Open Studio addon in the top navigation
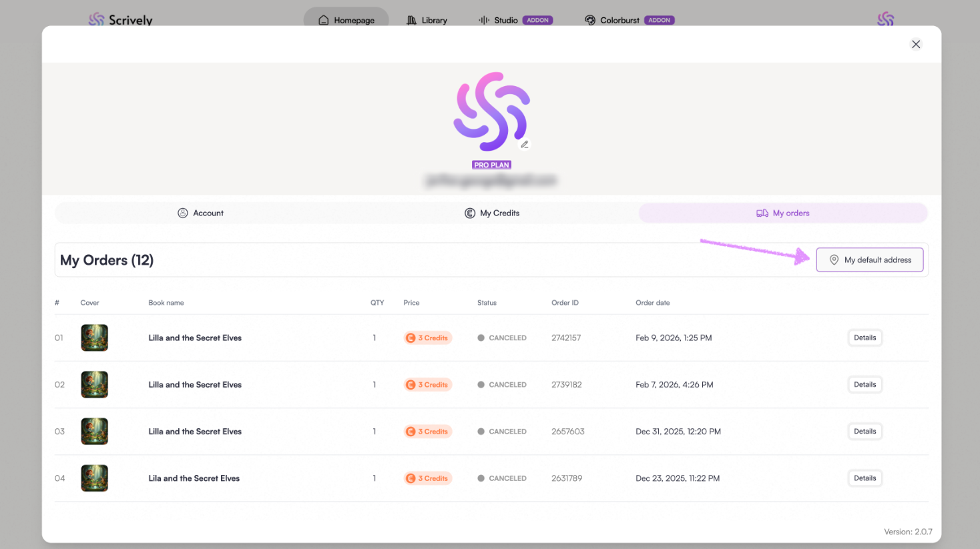This screenshot has height=549, width=980. coord(515,20)
